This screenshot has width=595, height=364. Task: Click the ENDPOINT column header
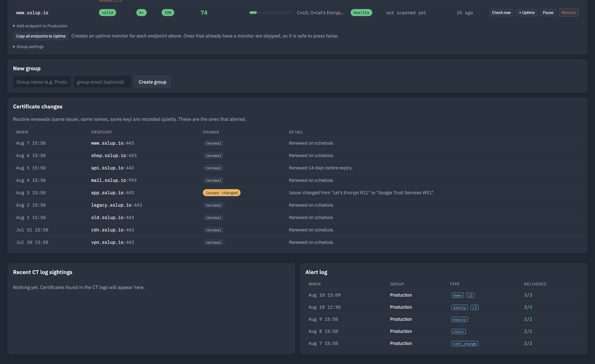(102, 132)
